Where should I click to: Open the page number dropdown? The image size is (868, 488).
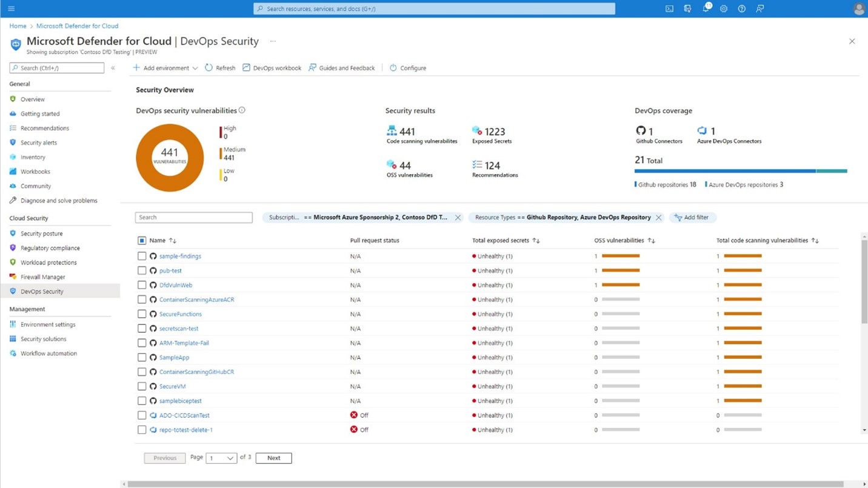[221, 458]
